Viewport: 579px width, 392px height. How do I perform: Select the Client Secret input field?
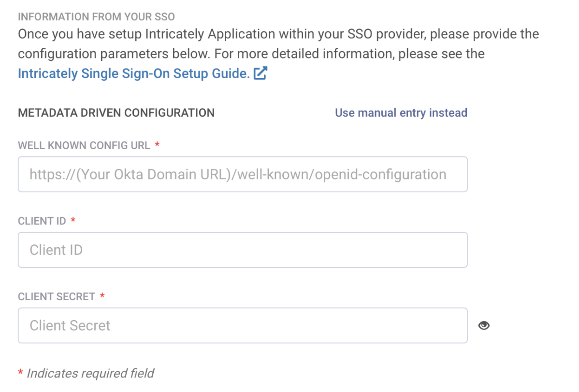coord(242,325)
